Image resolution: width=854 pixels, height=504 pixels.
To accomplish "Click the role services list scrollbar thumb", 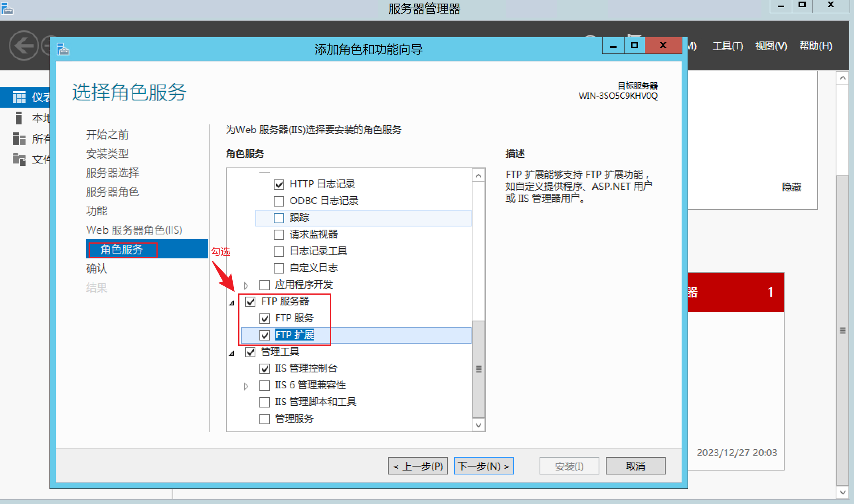I will tap(478, 369).
